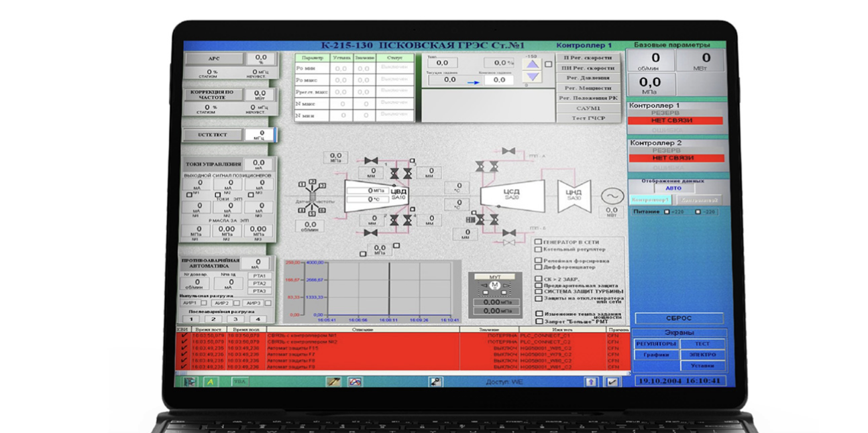Click the pencil edit icon in bottom toolbar
This screenshot has height=433, width=868.
coord(333,381)
